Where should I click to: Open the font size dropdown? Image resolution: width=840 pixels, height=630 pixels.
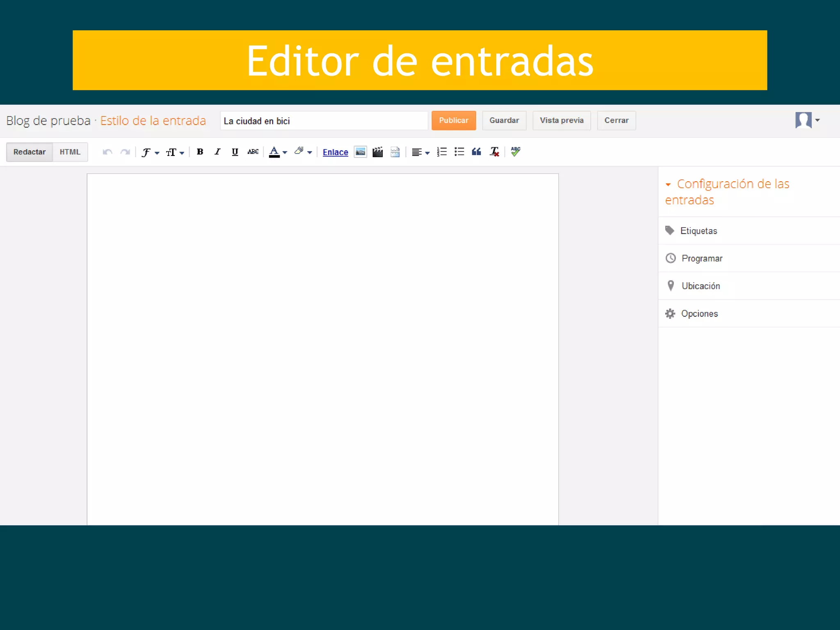[x=175, y=152]
